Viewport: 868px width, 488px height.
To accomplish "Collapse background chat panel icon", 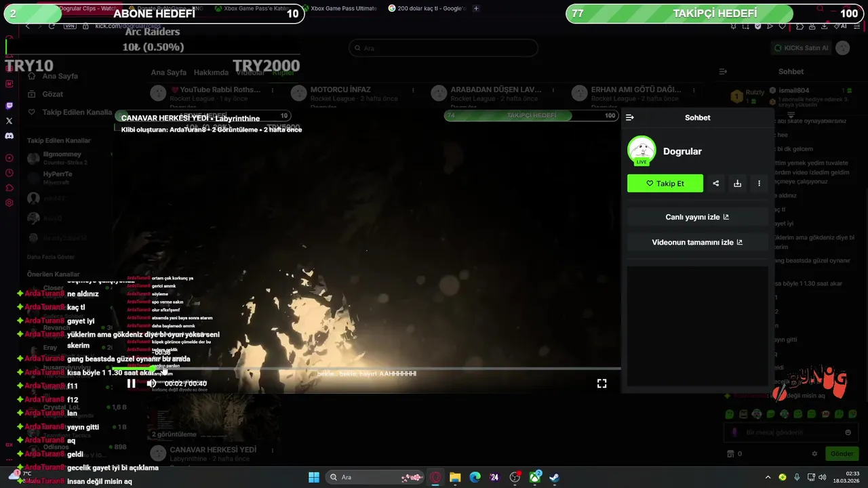I will 723,71.
